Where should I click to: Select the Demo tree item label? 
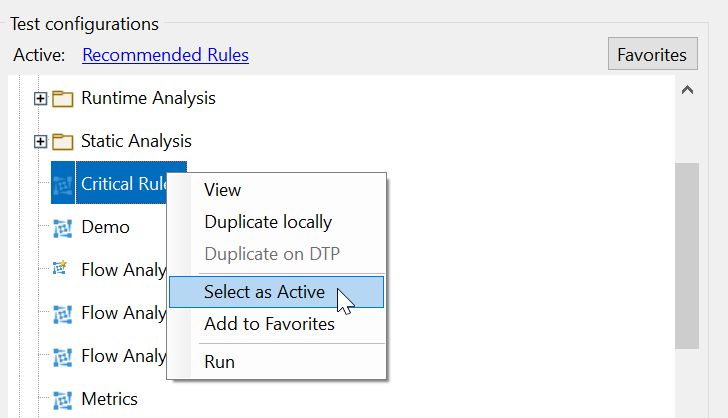coord(105,227)
